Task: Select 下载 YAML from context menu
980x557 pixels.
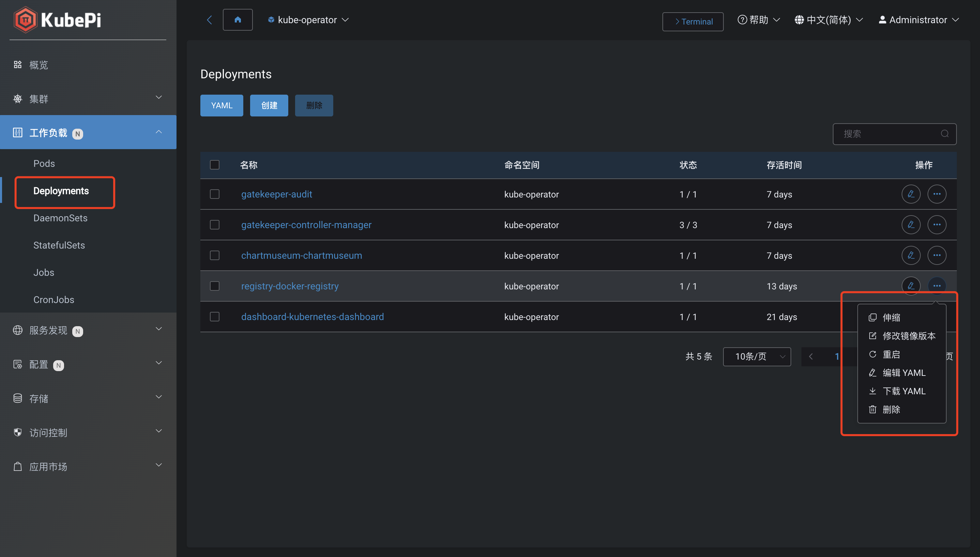Action: (x=902, y=391)
